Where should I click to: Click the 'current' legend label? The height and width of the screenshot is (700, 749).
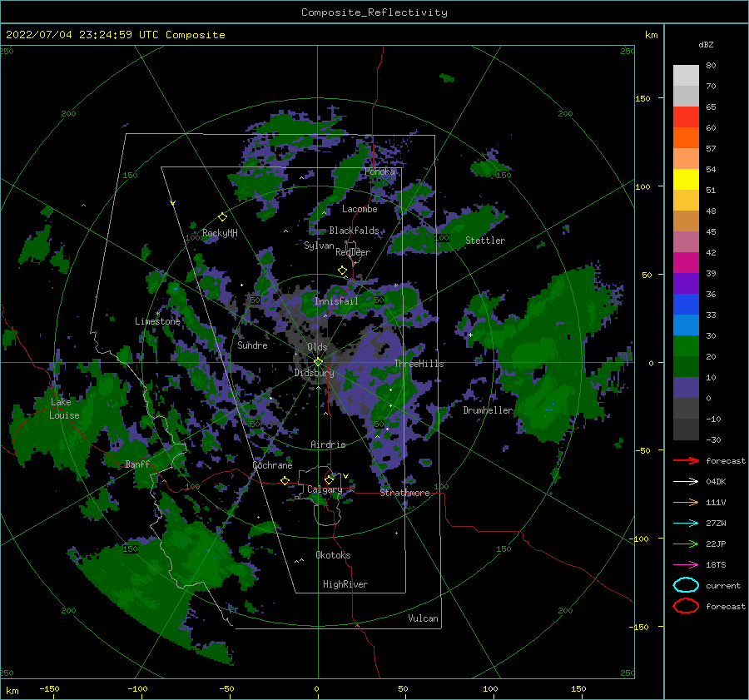point(723,585)
